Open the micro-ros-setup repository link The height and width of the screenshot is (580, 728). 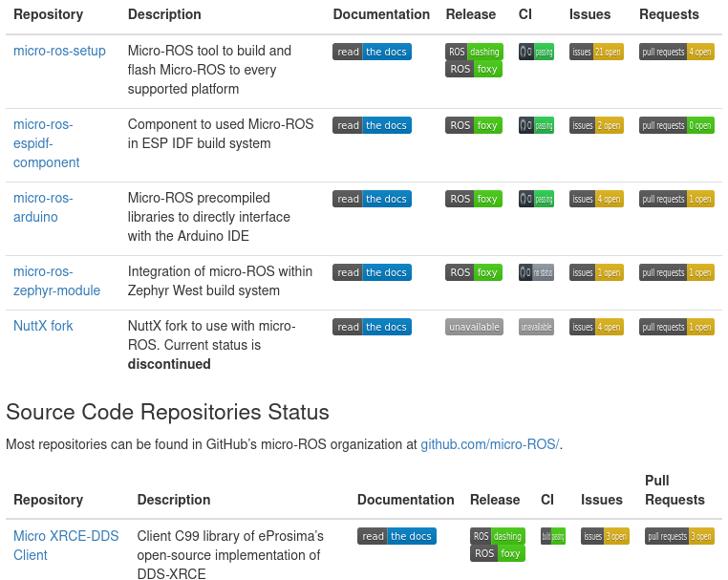coord(59,51)
